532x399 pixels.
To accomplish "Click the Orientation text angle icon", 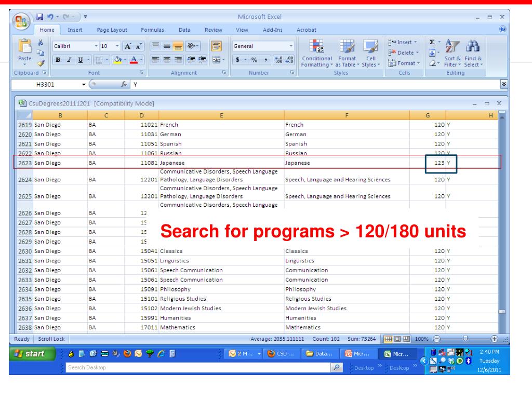I will point(191,46).
